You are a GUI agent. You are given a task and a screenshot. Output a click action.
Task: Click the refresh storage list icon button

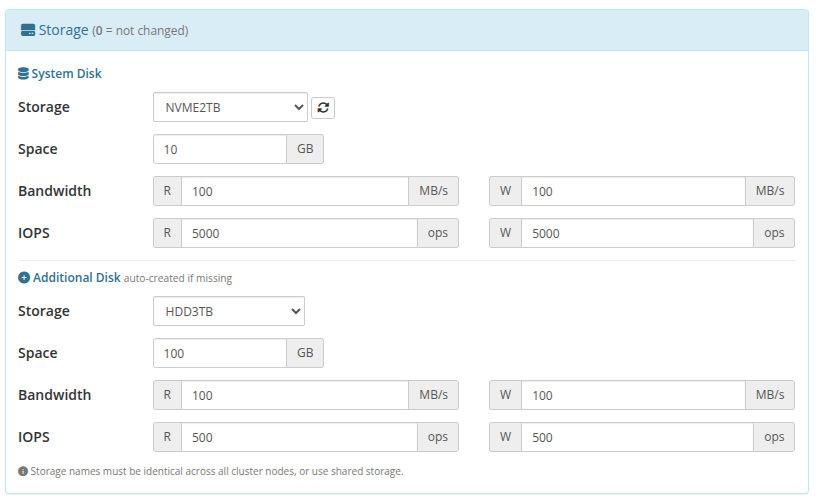tap(323, 107)
